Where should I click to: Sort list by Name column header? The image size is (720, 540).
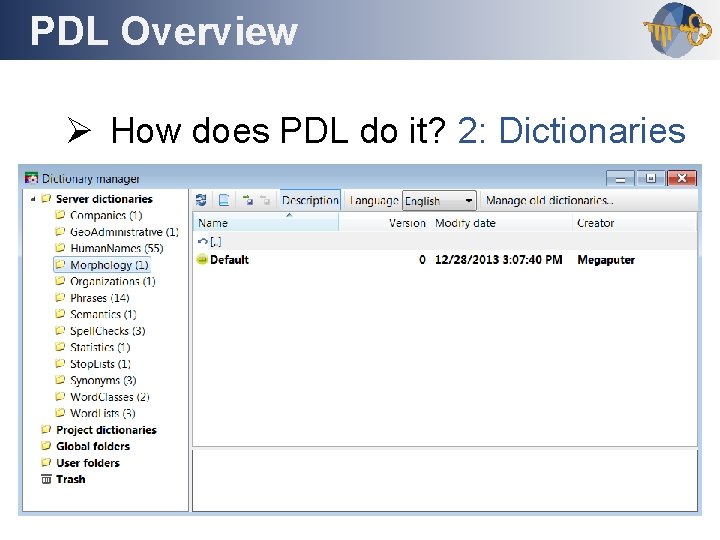(x=266, y=223)
